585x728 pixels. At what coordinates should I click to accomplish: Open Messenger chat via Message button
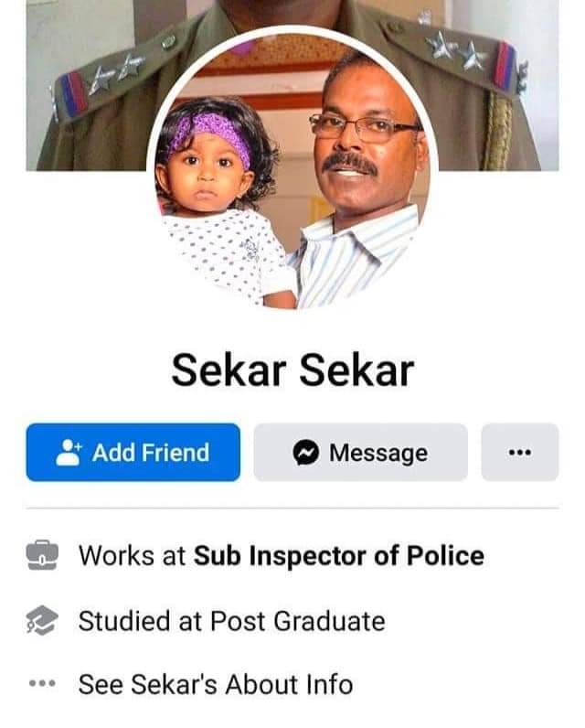360,452
